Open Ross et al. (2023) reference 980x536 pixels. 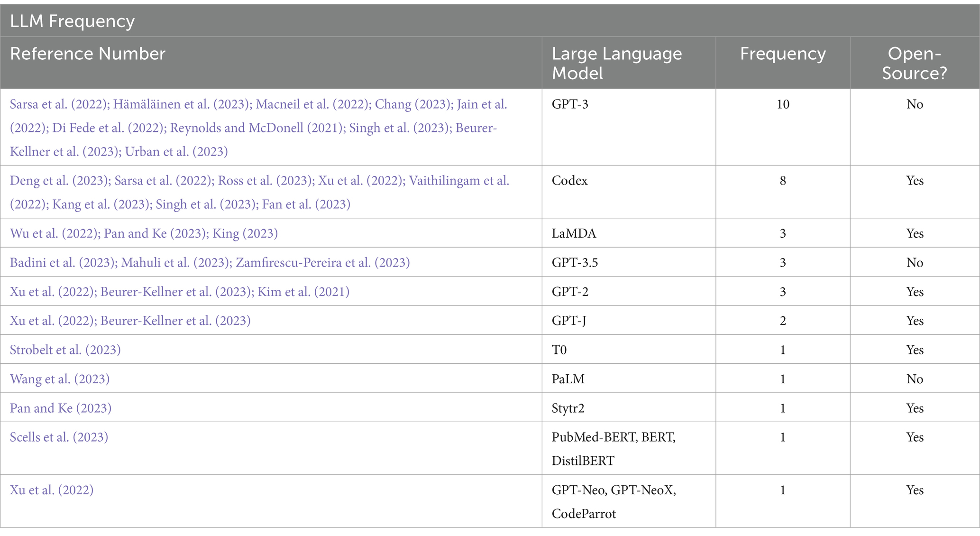[x=266, y=181]
